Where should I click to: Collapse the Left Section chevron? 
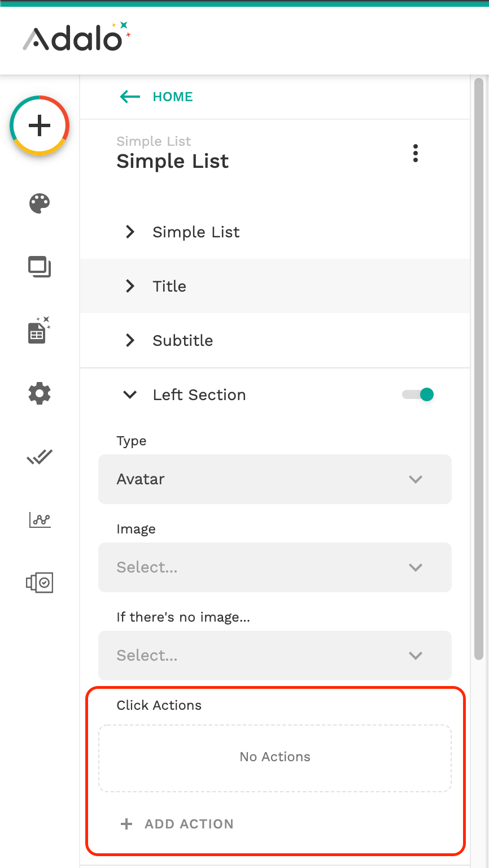coord(130,394)
